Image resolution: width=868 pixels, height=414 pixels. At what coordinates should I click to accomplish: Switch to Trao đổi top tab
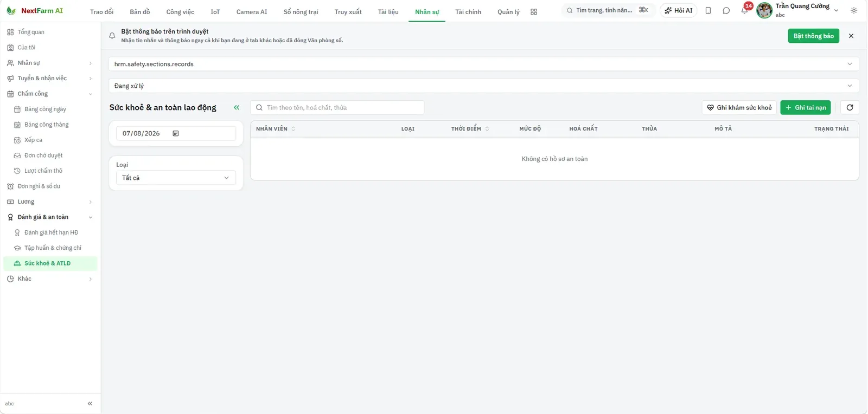pyautogui.click(x=102, y=12)
